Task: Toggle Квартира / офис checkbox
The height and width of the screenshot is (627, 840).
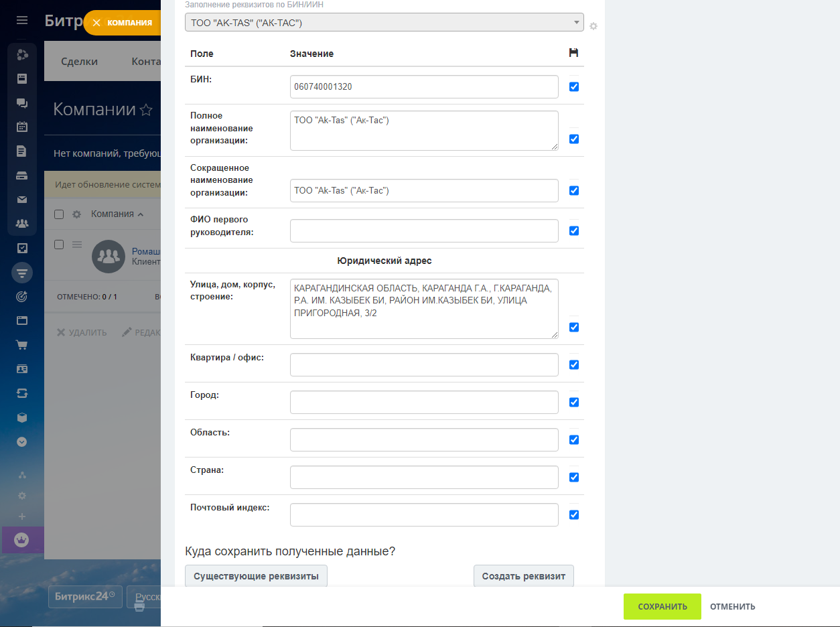Action: pos(574,365)
